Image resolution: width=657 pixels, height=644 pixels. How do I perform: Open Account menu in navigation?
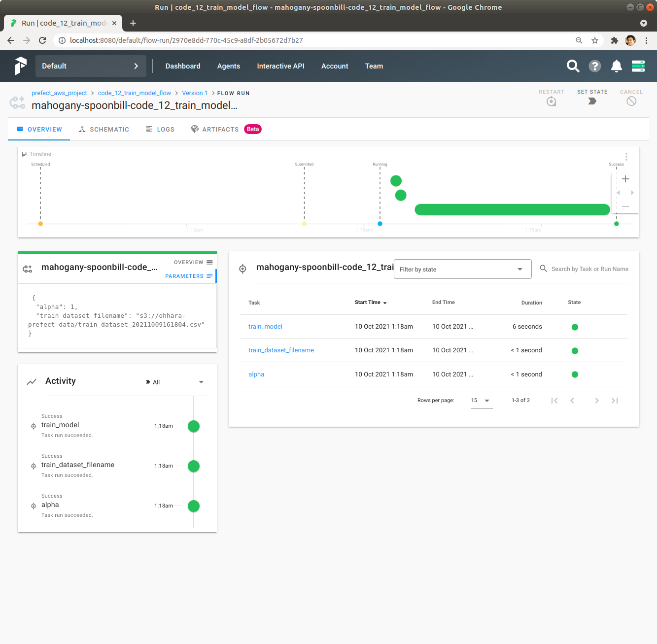coord(335,66)
